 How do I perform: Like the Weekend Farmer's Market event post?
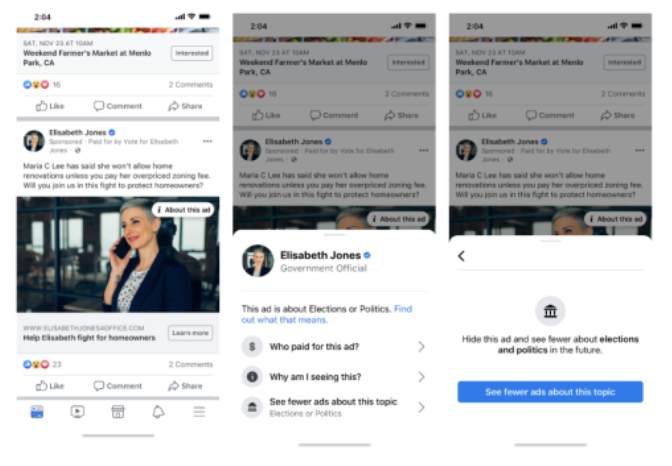(50, 106)
